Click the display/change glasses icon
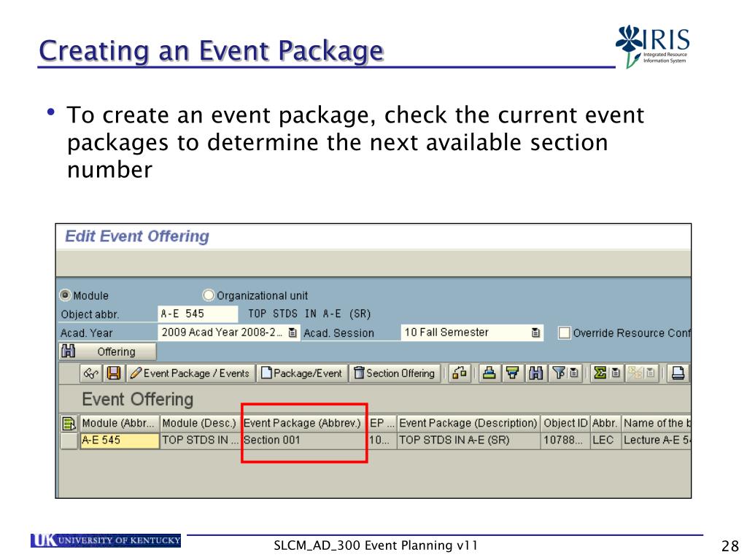Screen dimensions: 747x560 [x=90, y=373]
